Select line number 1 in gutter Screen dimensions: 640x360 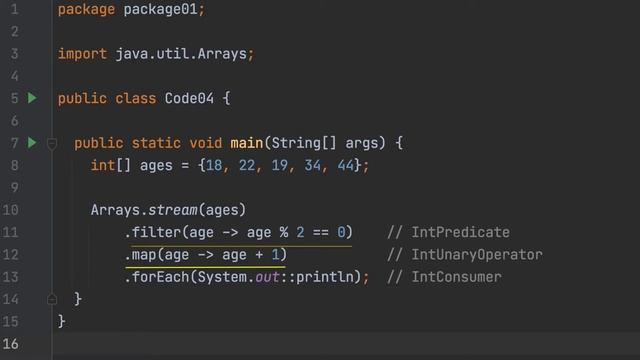tap(14, 9)
